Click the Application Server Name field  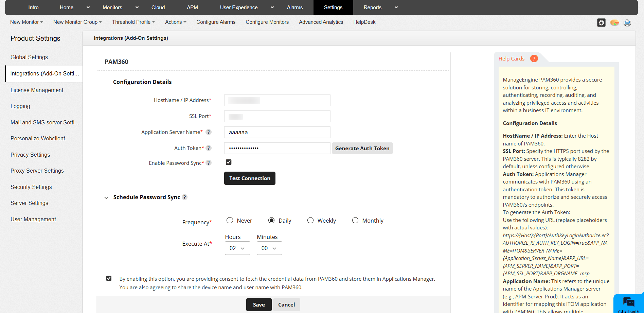277,132
